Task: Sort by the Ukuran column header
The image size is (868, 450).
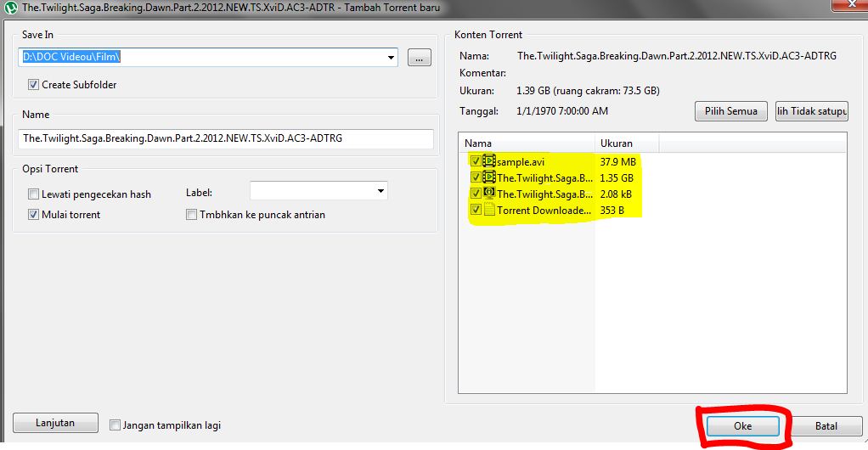Action: coord(627,143)
